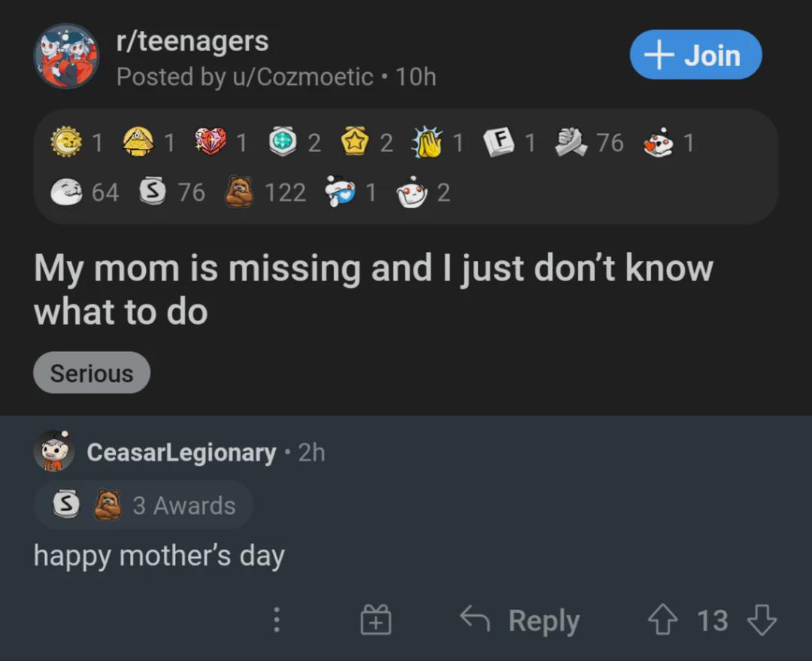Open the comment overflow menu with three dots
This screenshot has width=812, height=661.
(x=277, y=620)
